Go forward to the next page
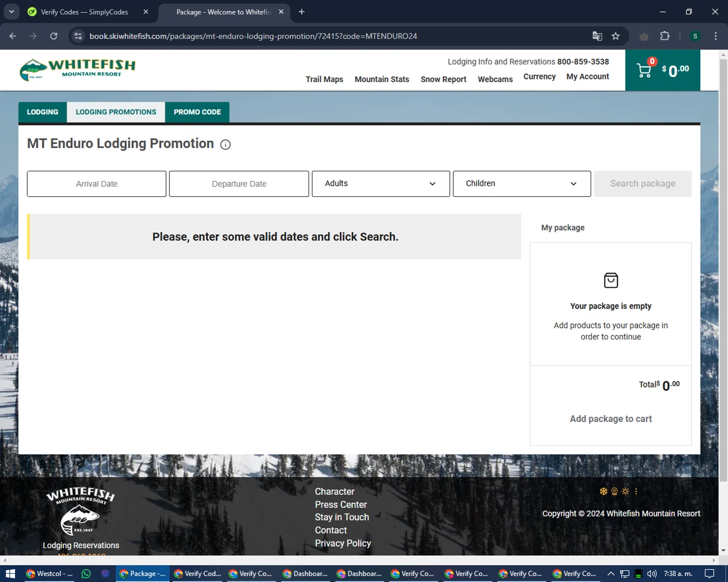The height and width of the screenshot is (582, 728). tap(33, 36)
